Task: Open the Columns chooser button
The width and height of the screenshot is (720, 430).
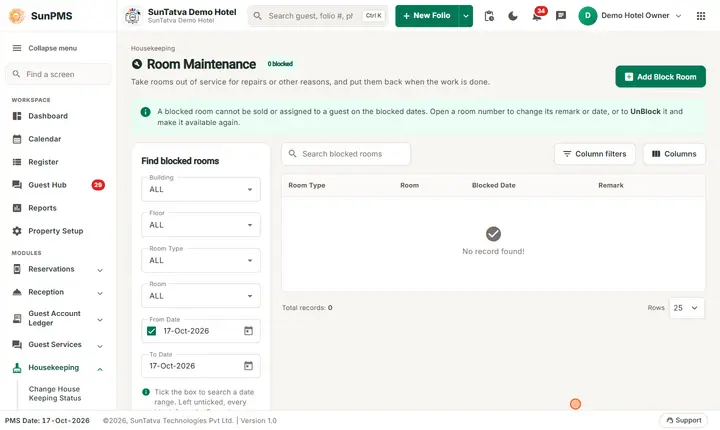Action: pos(674,154)
